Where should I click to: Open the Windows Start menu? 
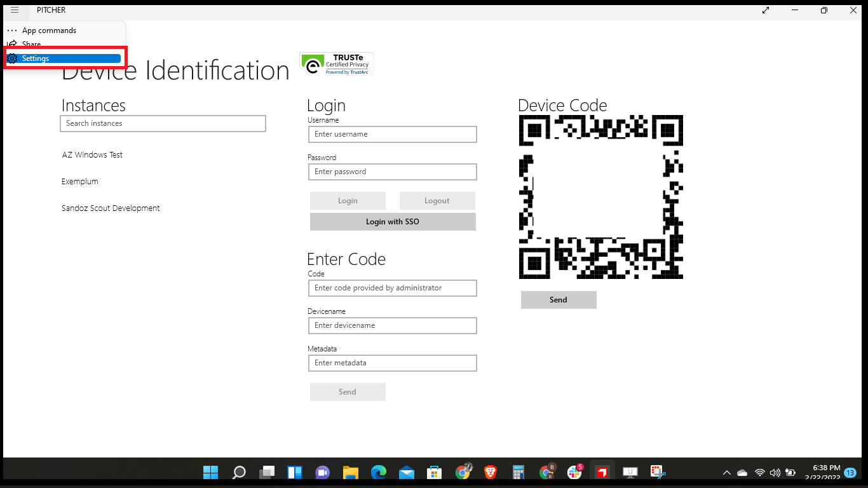point(210,471)
